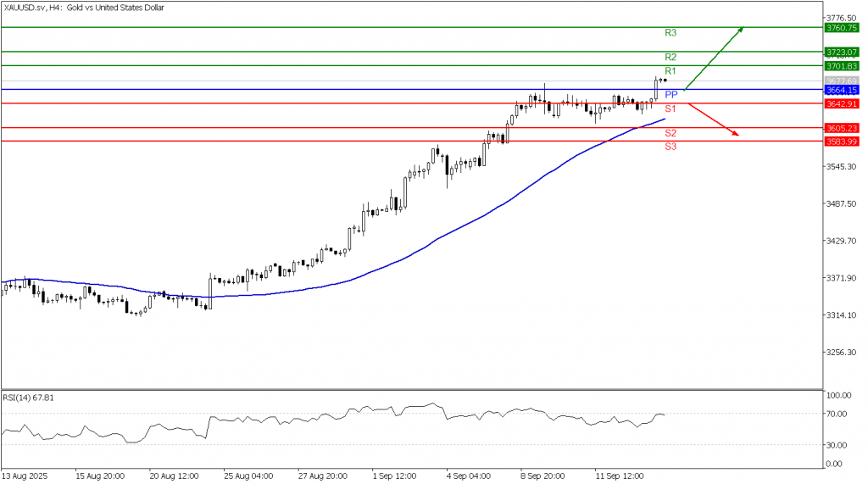Click the 25 Aug 04:00 time label
Viewport: 868px width, 484px height.
pos(248,476)
